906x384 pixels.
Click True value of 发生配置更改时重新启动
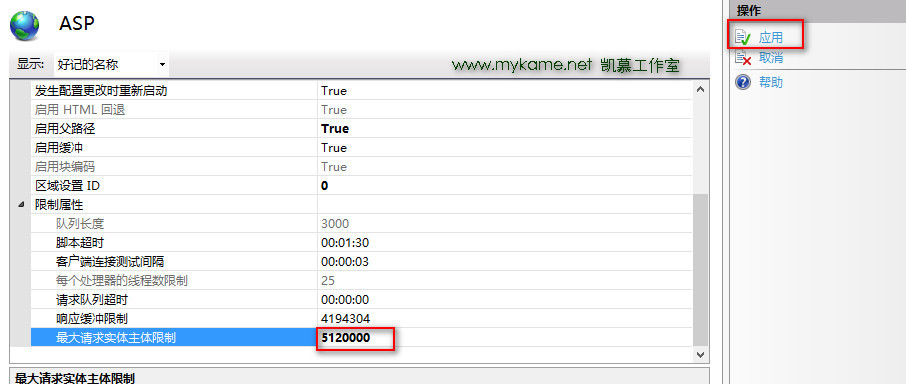334,91
